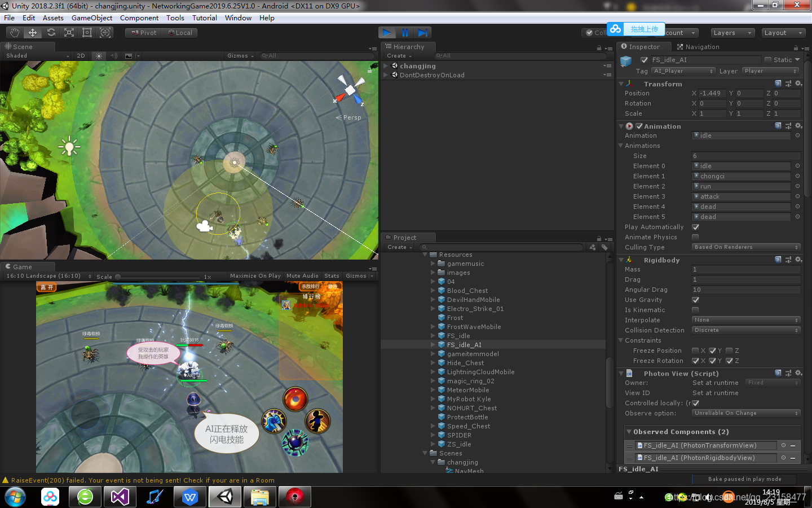Click the scene orientation gizmo
Screen dimensions: 812x508
point(350,90)
